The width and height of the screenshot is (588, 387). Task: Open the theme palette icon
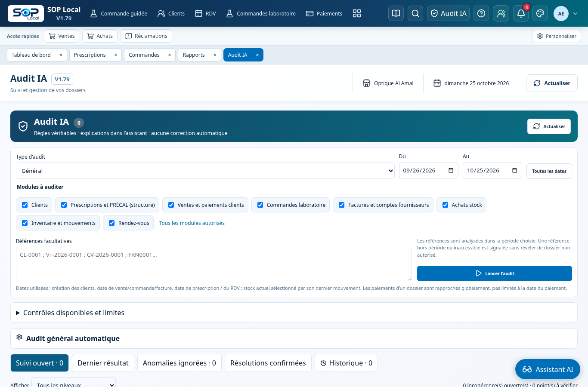[x=540, y=13]
